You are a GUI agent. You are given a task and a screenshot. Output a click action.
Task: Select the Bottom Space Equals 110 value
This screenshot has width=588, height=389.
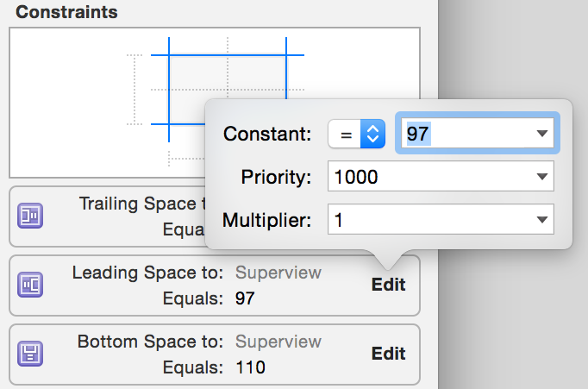tap(250, 367)
